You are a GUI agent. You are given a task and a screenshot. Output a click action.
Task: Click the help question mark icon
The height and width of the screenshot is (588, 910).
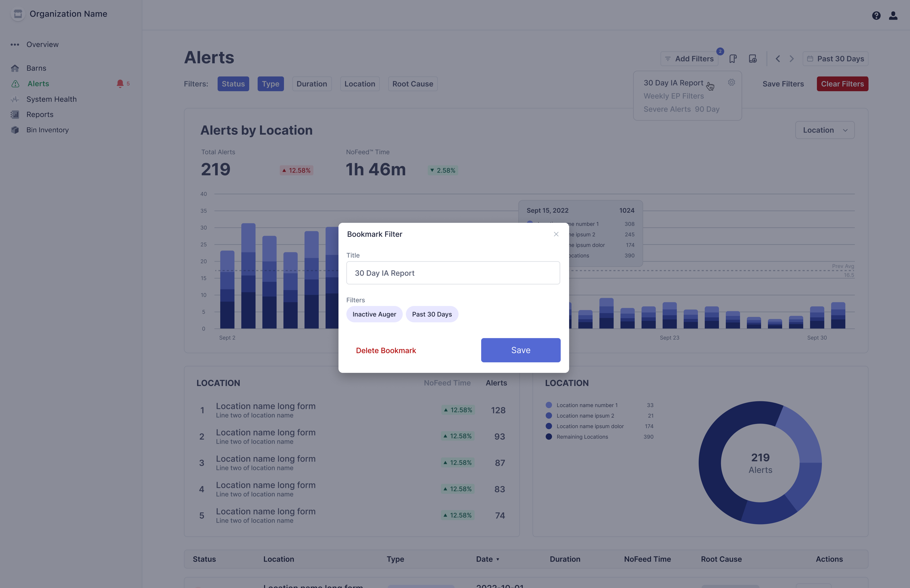click(x=876, y=15)
